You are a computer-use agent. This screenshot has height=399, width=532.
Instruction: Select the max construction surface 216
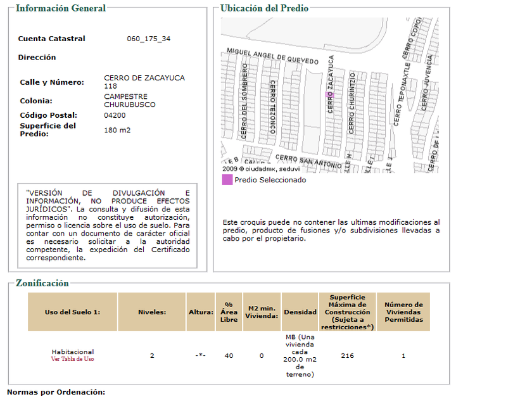(x=348, y=355)
